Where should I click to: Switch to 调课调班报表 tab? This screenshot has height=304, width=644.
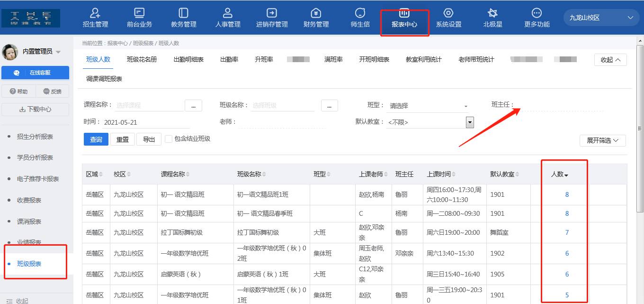tap(104, 79)
